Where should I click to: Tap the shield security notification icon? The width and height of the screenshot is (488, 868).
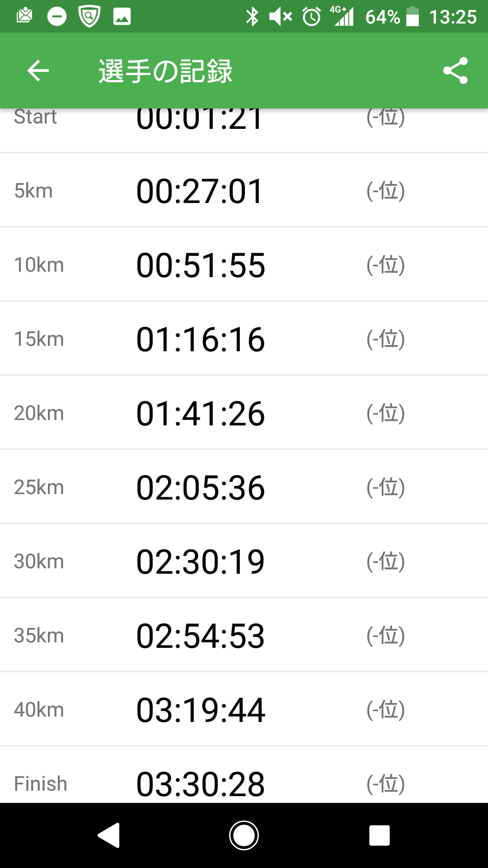(x=89, y=17)
